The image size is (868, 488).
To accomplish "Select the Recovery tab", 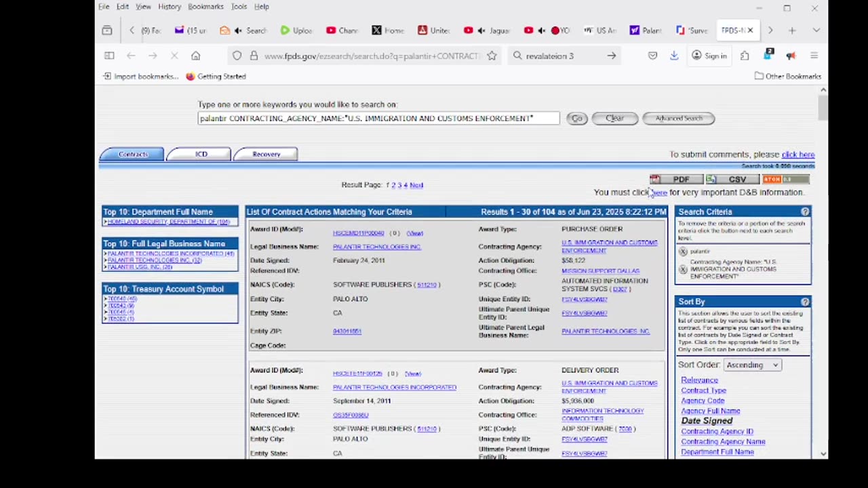I will [x=265, y=155].
